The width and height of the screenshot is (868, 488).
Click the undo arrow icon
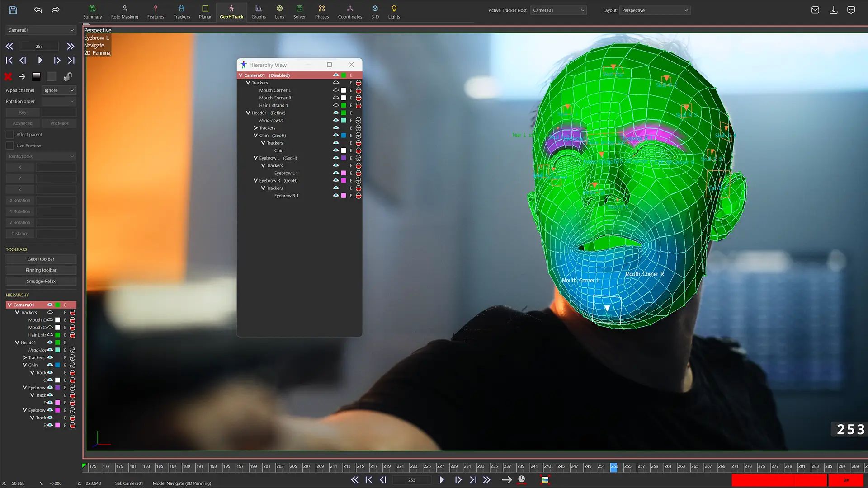(38, 10)
